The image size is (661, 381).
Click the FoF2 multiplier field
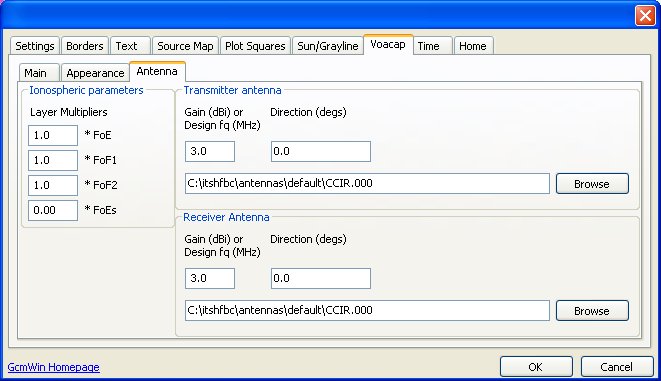[53, 185]
